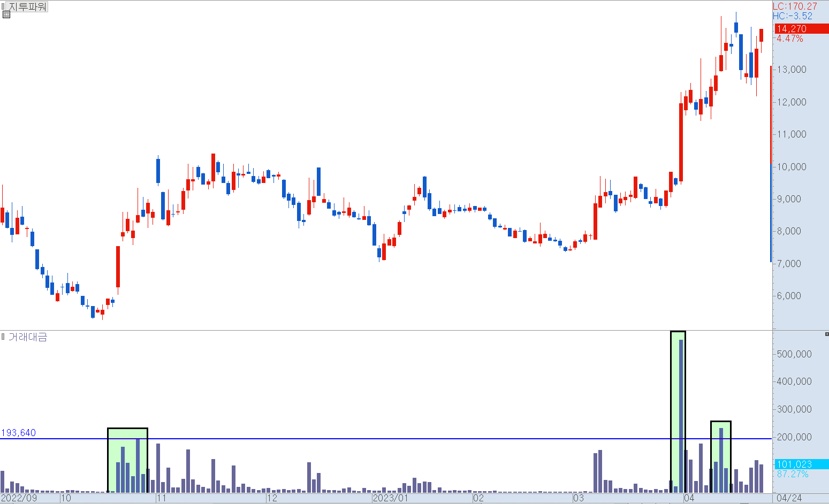Click the 200,000 trading value axis label
829x504 pixels.
pyautogui.click(x=795, y=437)
